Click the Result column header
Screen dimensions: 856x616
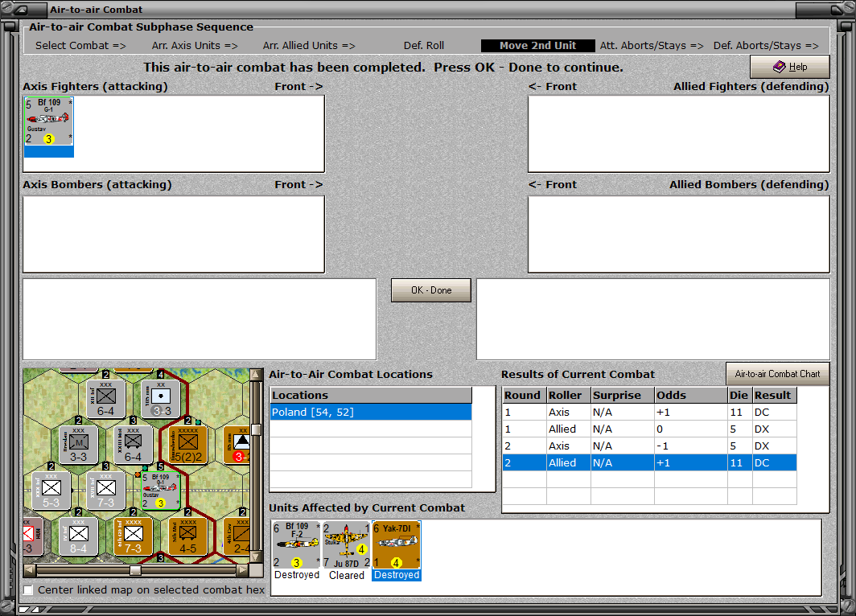tap(774, 395)
